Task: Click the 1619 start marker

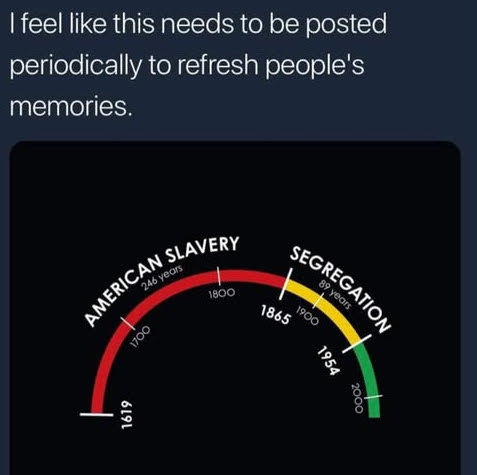Action: click(96, 414)
